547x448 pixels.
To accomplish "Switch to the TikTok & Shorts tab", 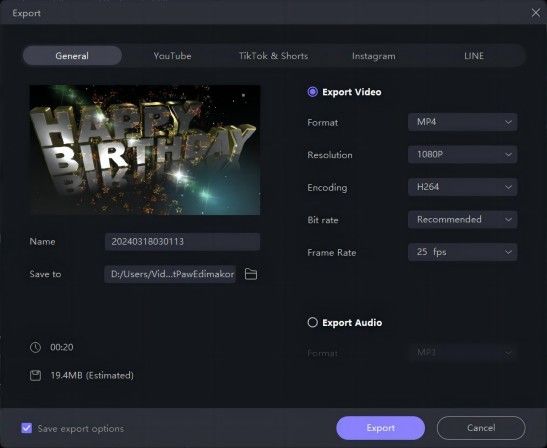I will click(x=274, y=56).
